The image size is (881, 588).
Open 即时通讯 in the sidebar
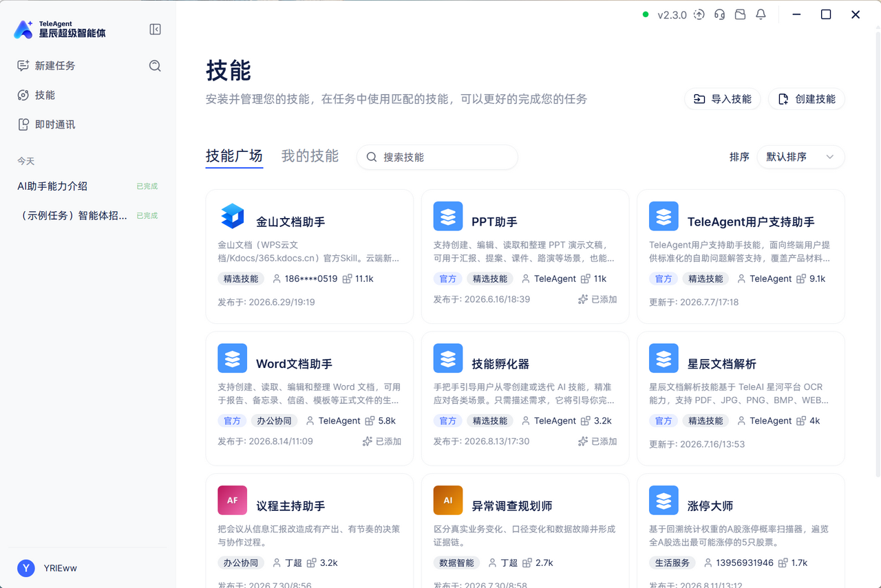pyautogui.click(x=46, y=124)
